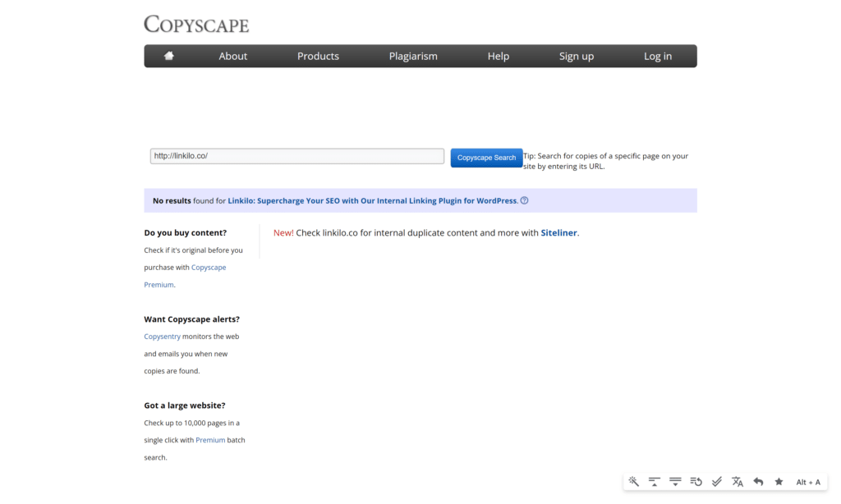Viewport: 841px width, 504px height.
Task: Open the About menu item
Action: (x=232, y=57)
